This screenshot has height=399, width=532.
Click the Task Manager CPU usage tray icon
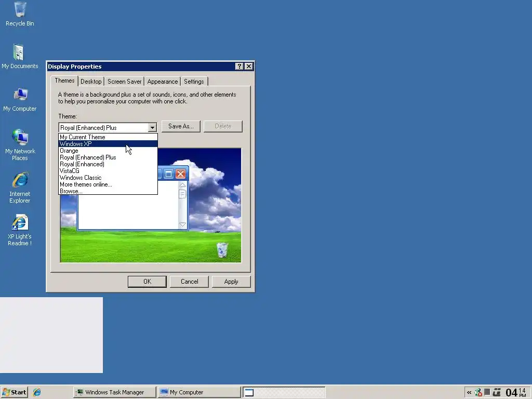coord(487,392)
